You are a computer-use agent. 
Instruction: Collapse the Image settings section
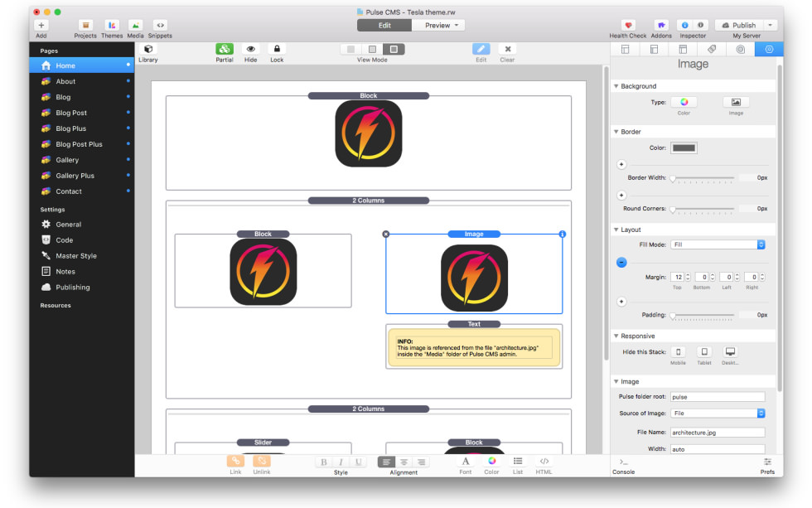click(616, 382)
